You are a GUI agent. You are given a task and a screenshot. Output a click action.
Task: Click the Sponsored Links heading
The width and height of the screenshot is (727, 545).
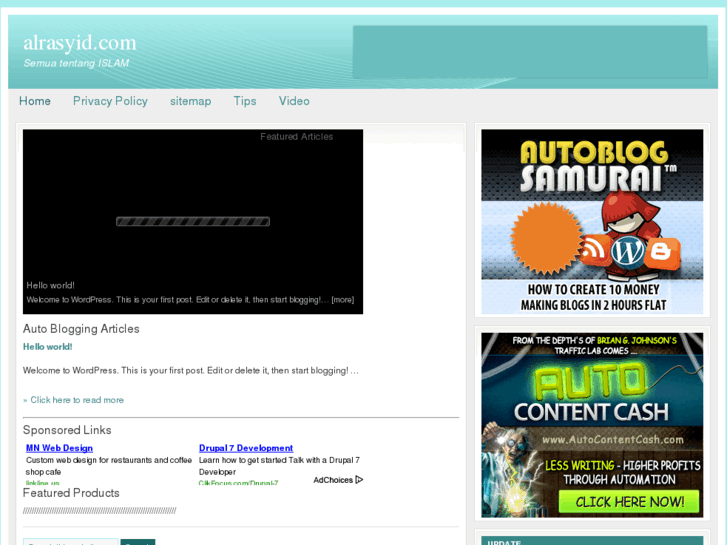(x=67, y=430)
